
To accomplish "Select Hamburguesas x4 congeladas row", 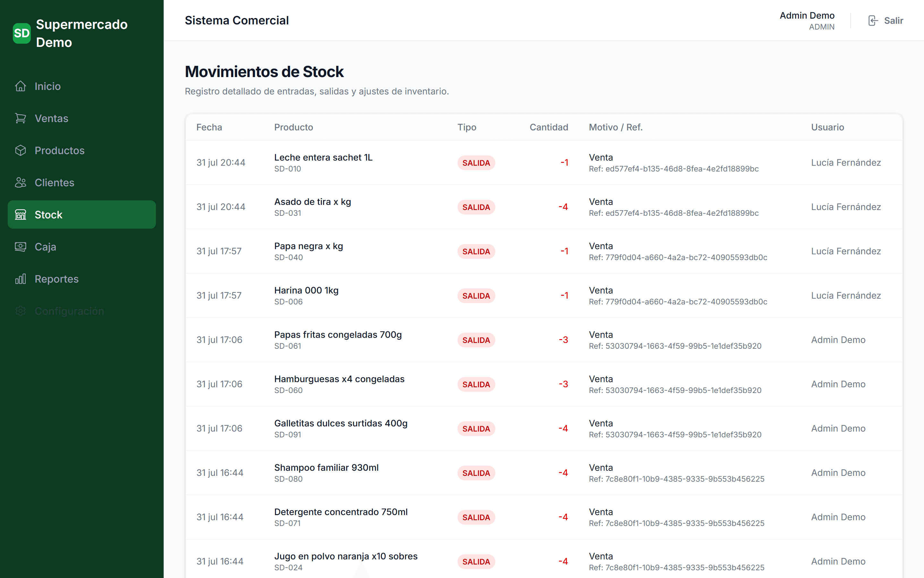I will pos(544,384).
